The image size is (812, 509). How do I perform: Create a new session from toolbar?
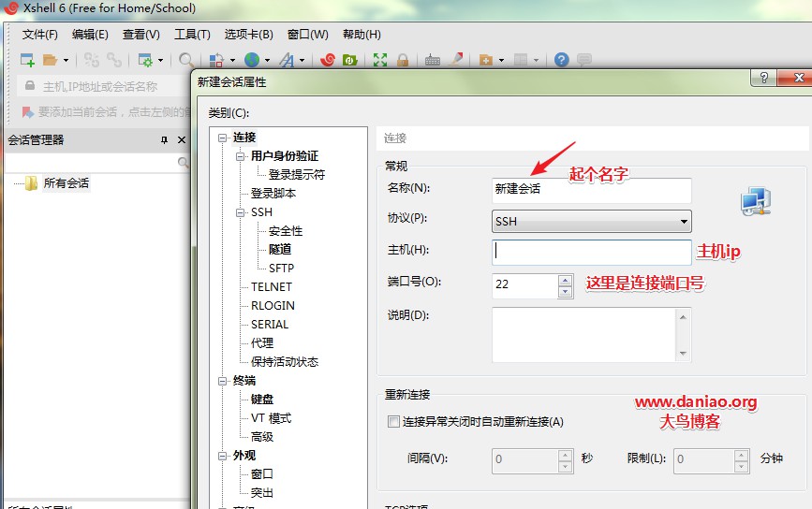coord(27,60)
